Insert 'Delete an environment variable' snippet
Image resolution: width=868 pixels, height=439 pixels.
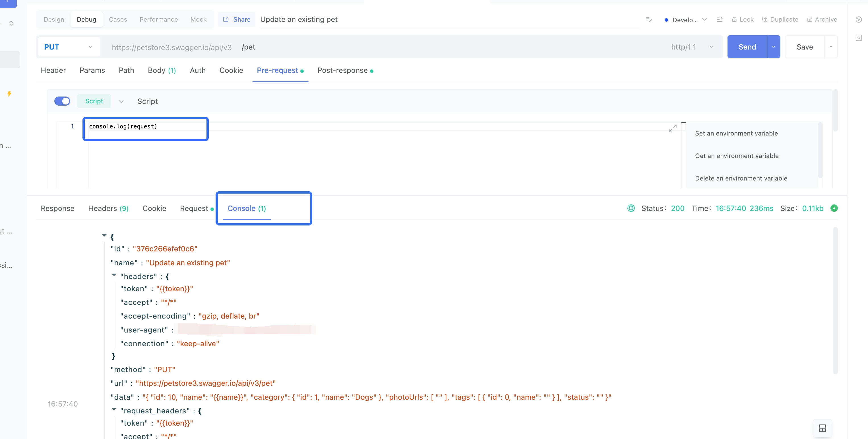click(741, 179)
